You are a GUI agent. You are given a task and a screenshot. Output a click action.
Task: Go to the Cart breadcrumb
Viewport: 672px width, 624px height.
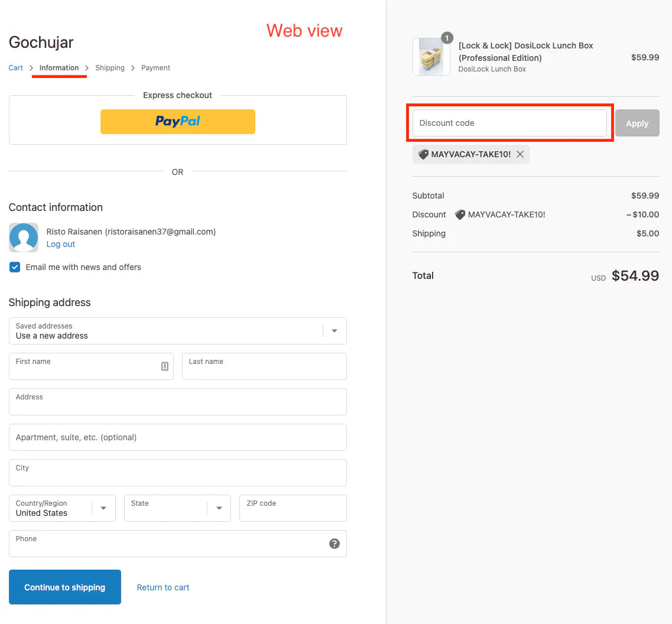16,68
